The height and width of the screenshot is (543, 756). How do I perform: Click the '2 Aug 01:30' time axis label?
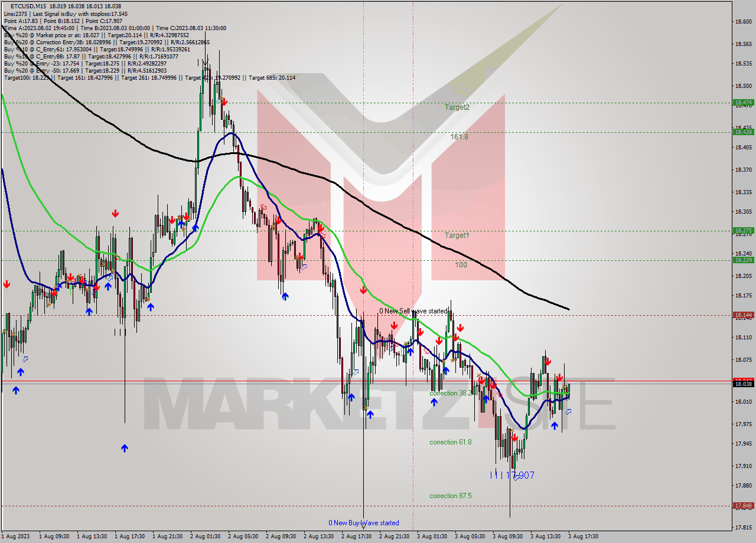tap(205, 537)
